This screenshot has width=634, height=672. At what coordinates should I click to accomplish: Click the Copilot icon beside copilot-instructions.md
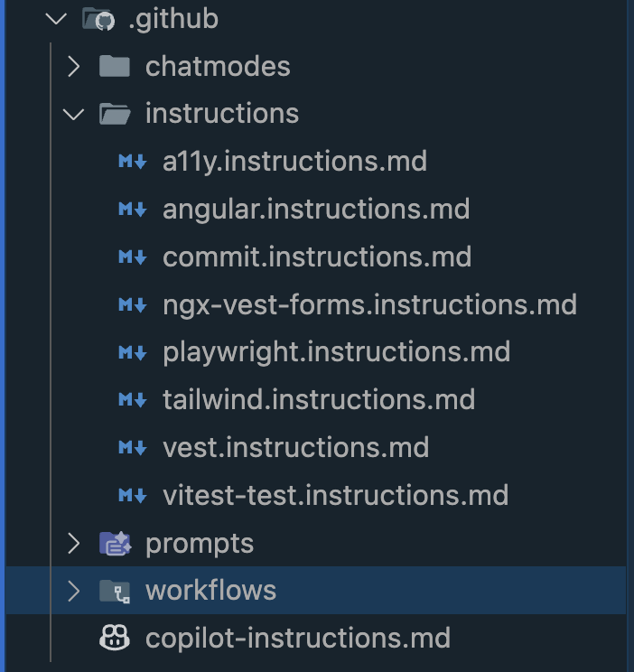(x=115, y=639)
